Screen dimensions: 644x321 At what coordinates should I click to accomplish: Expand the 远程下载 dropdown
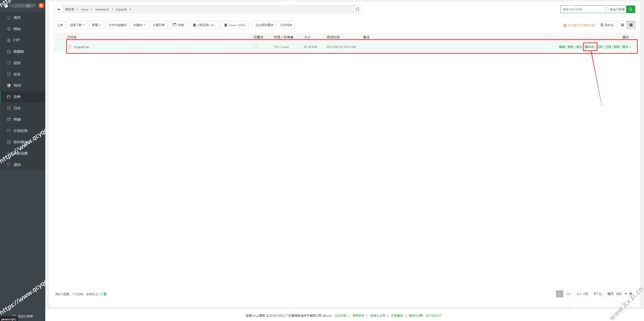pos(77,25)
